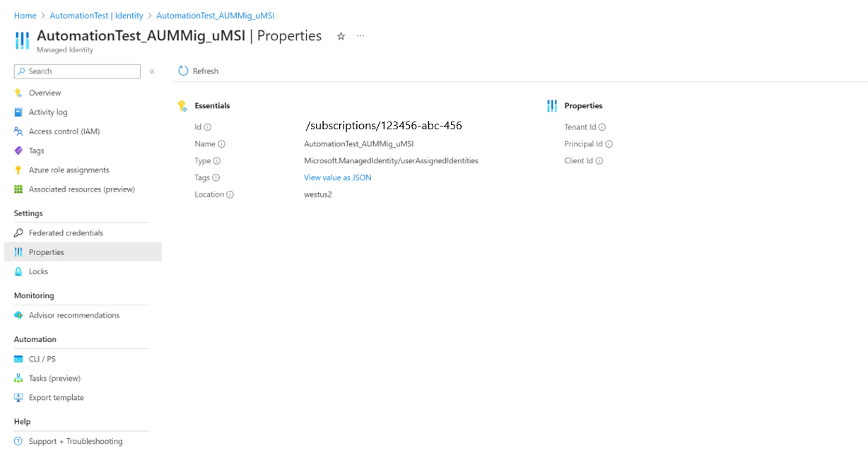
Task: Click the Managed Identity icon beside title
Action: 22,40
